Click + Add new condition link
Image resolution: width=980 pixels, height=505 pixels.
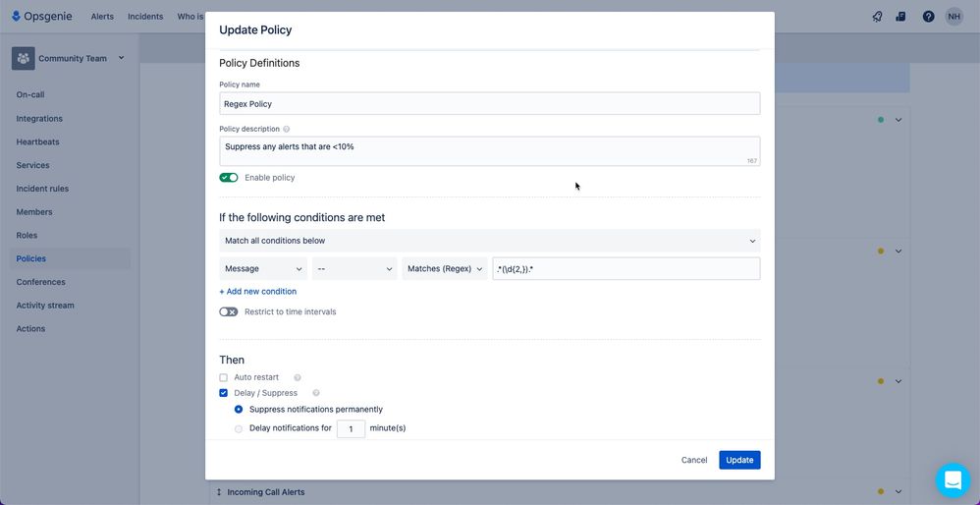[257, 291]
